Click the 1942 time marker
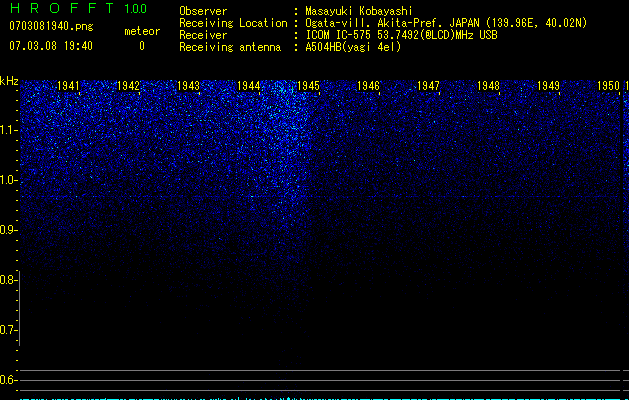 point(128,86)
